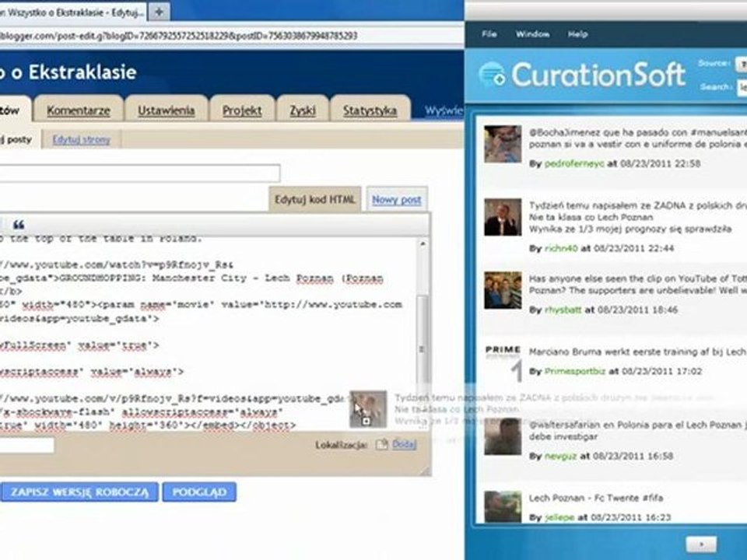747x560 pixels.
Task: Switch to the Projekt tab
Action: coord(242,110)
